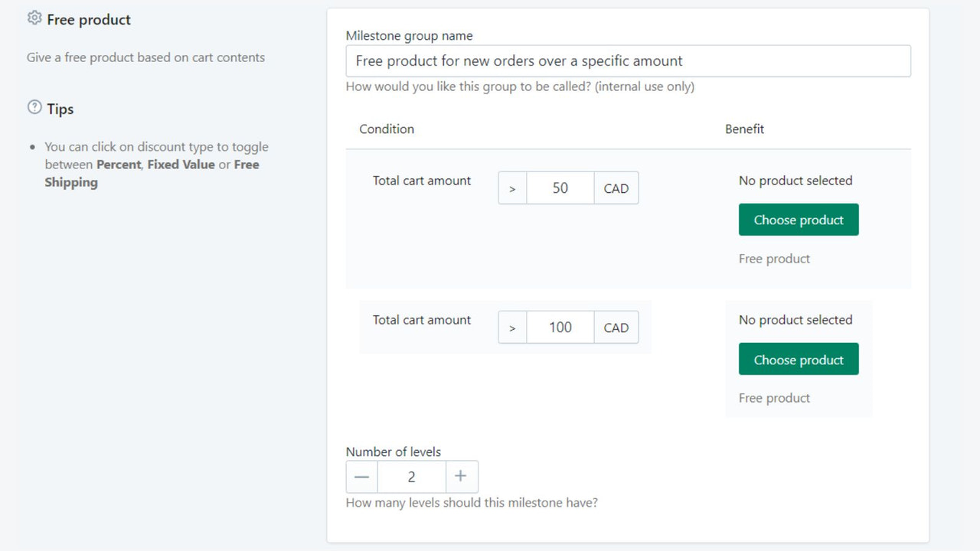Screen dimensions: 980x551
Task: Click the gear icon next to Free product
Action: coord(34,17)
